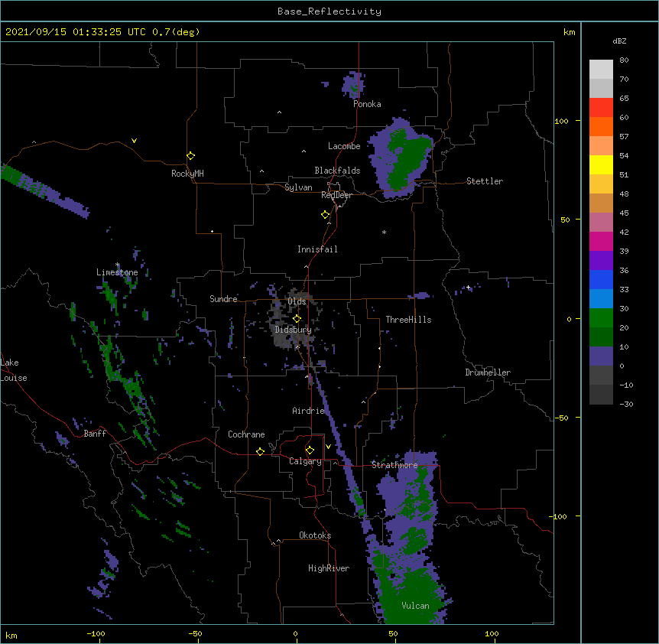659x644 pixels.
Task: Pick the red 60-65 dBZ legend swatch
Action: pos(601,108)
